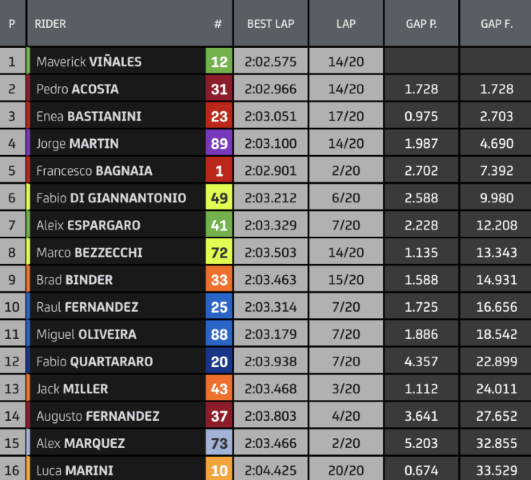
Task: Click the dark blue number 20 badge
Action: click(x=219, y=361)
